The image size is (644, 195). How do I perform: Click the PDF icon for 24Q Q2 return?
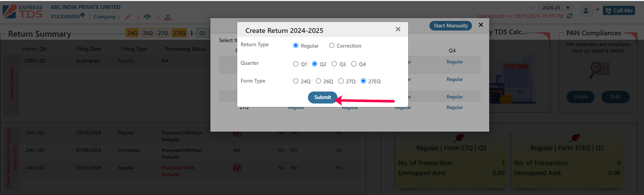point(237,133)
